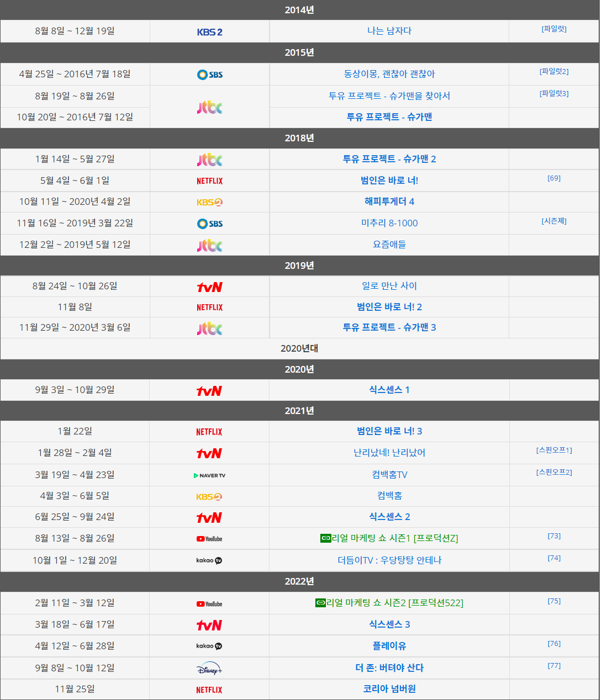Click the SBS logo next to 동상이몽

(x=210, y=75)
